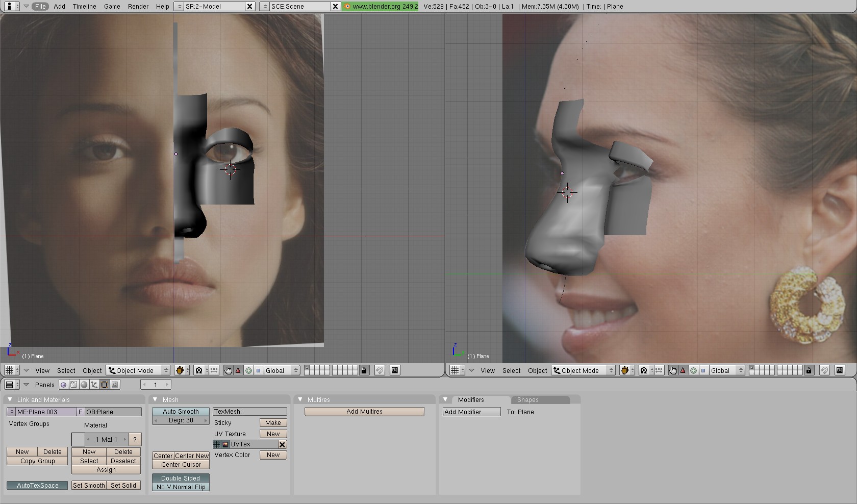Click the Script context panel icon
Image resolution: width=857 pixels, height=504 pixels.
click(74, 385)
